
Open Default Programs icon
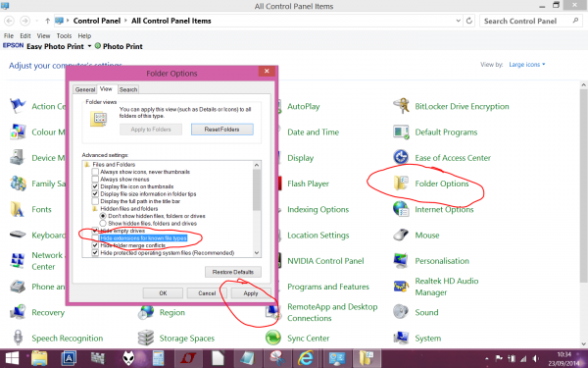click(x=401, y=132)
